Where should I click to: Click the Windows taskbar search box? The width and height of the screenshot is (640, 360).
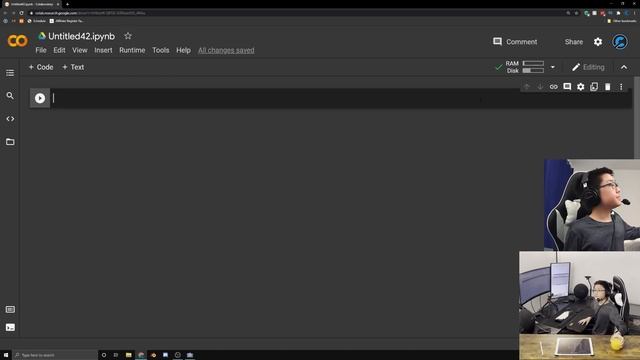[x=55, y=355]
